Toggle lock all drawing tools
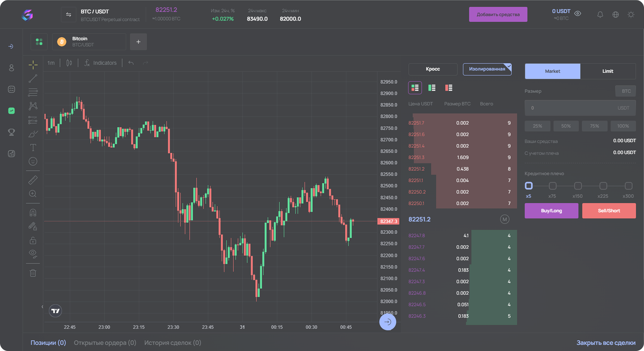This screenshot has height=351, width=644. point(33,240)
